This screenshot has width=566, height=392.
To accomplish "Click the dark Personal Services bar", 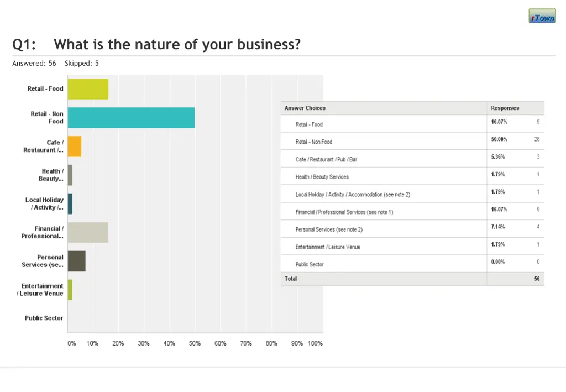I will (77, 261).
